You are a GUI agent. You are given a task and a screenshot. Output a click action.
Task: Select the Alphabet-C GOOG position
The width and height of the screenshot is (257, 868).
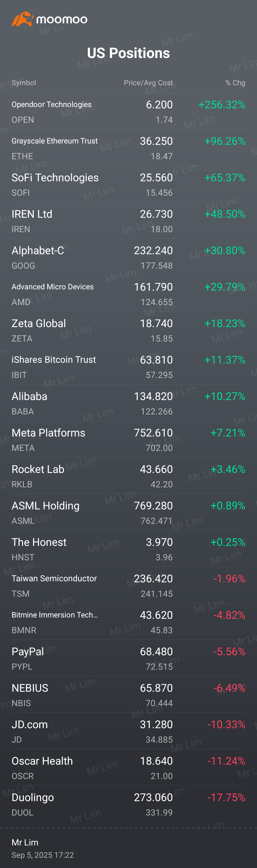coord(128,257)
